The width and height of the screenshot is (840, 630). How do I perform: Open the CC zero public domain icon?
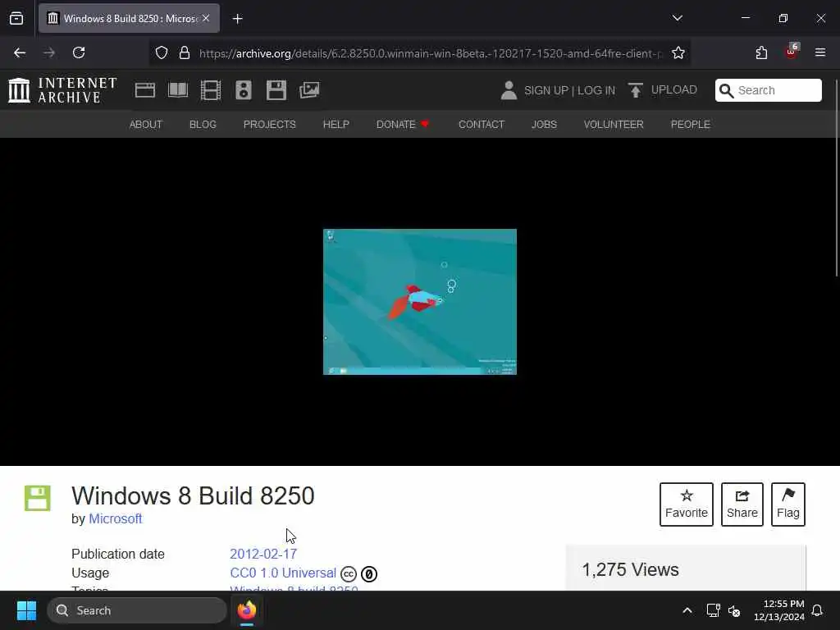[x=368, y=573]
